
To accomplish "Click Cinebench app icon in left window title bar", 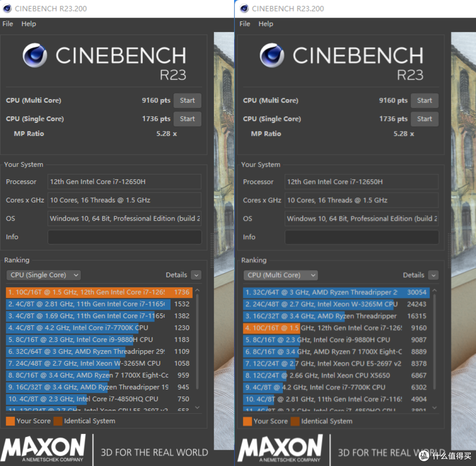I will 7,8.
